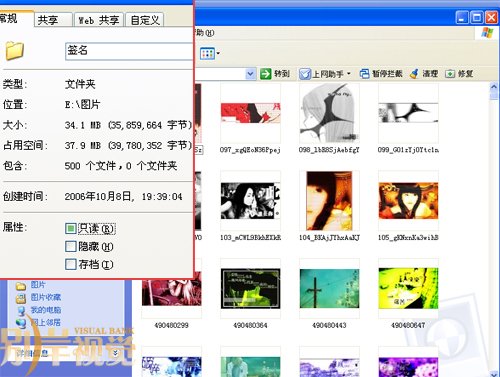Screen dimensions: 500x377
Task: Close the Explorer window
Action: pos(491,17)
